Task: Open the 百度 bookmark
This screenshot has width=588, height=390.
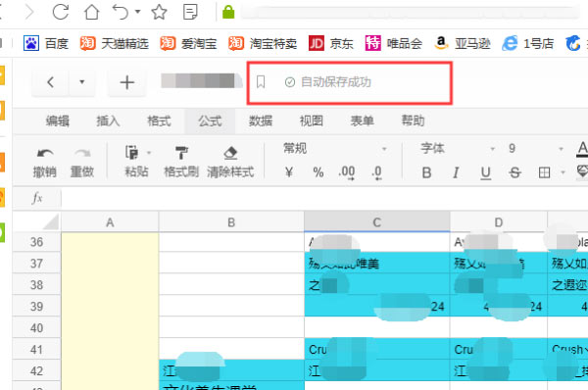Action: [x=46, y=43]
